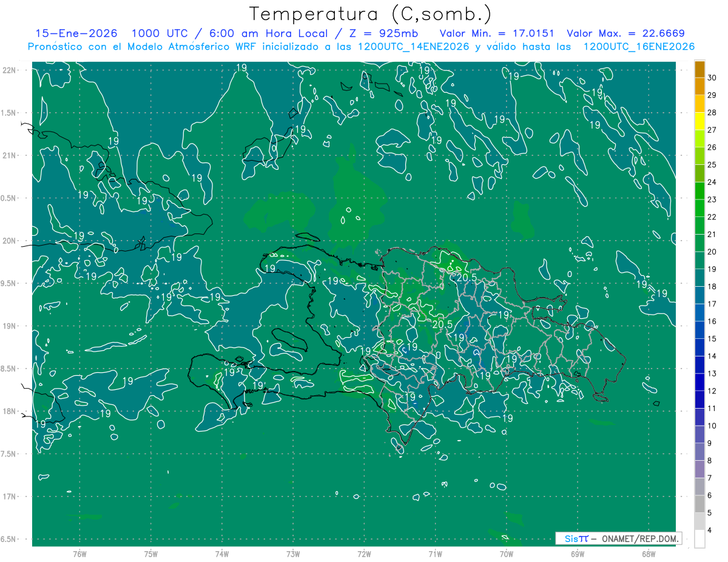The height and width of the screenshot is (562, 728).
Task: Click the '22N' latitude axis label
Action: coord(9,70)
